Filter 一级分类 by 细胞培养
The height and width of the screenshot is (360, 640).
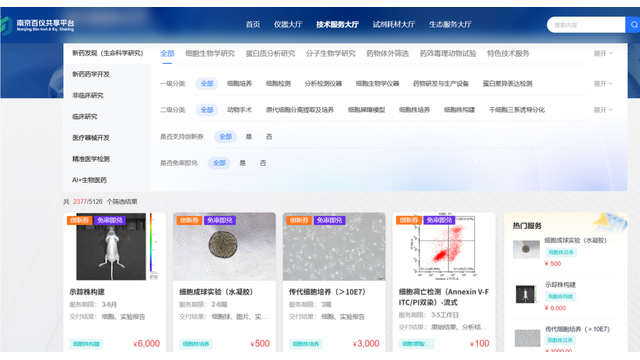240,84
